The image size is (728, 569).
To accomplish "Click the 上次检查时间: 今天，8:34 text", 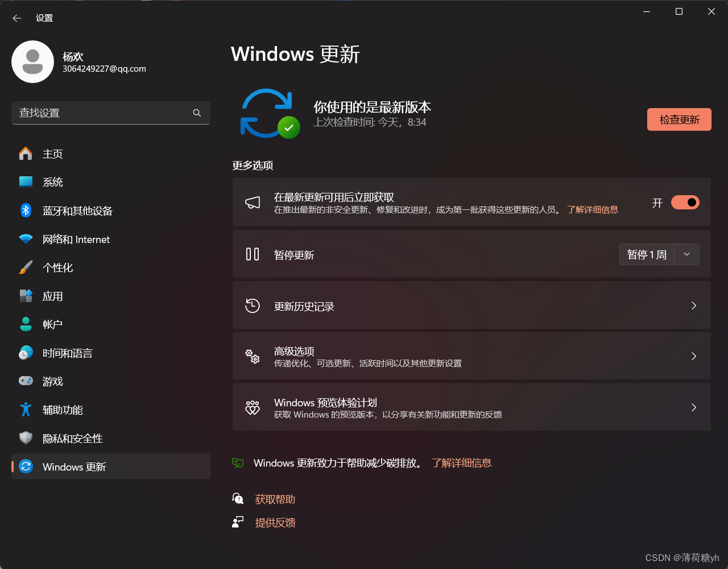I will 370,122.
